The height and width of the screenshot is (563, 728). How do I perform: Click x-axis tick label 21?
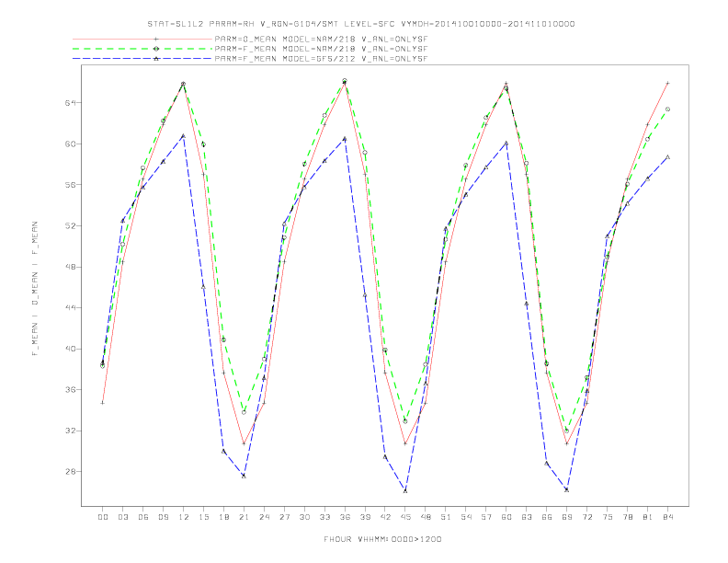point(244,517)
